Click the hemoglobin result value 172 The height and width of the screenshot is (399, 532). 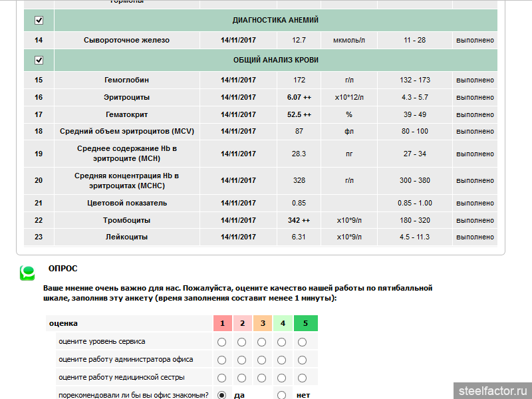(x=299, y=80)
